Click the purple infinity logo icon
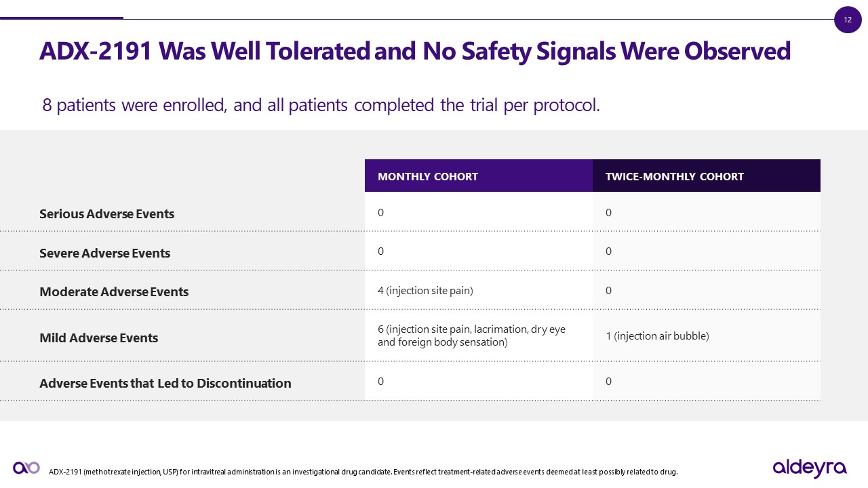This screenshot has height=488, width=868. coord(26,468)
